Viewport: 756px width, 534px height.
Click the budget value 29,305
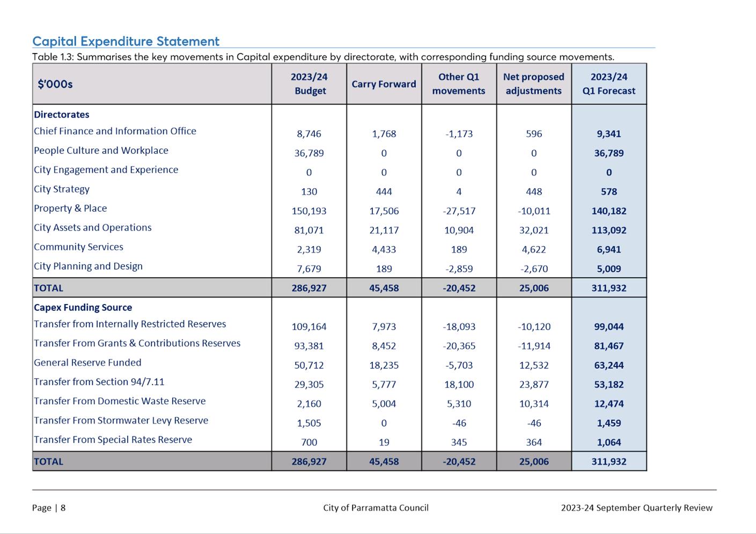[309, 385]
